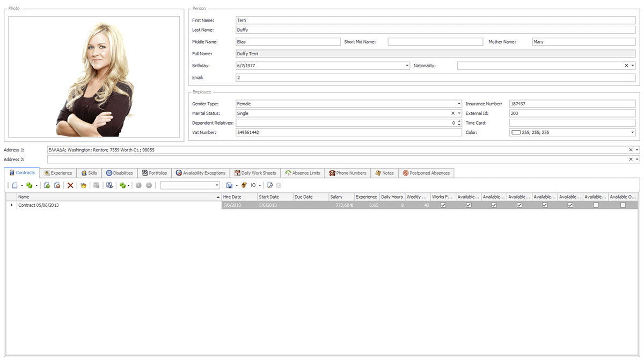Open the Postponed Absences tab
The width and height of the screenshot is (644, 361).
coord(426,173)
